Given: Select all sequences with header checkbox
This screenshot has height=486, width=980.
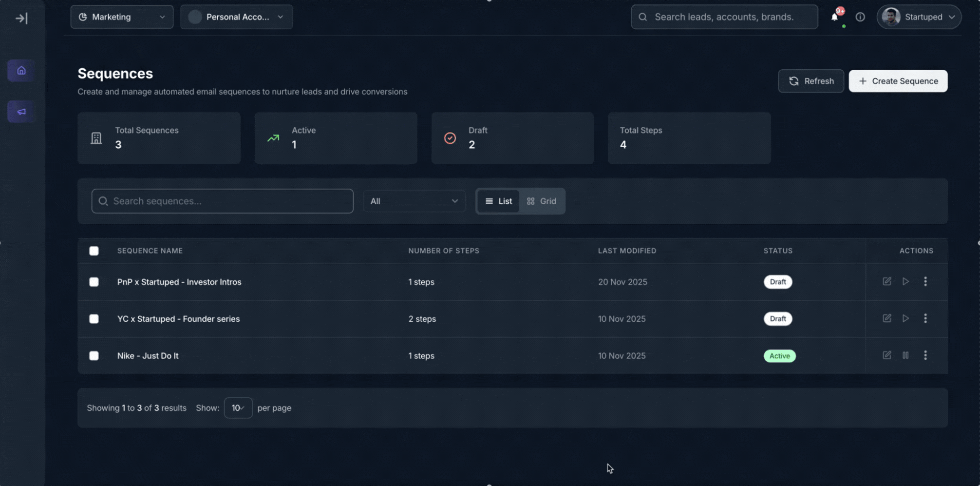Looking at the screenshot, I should point(94,251).
